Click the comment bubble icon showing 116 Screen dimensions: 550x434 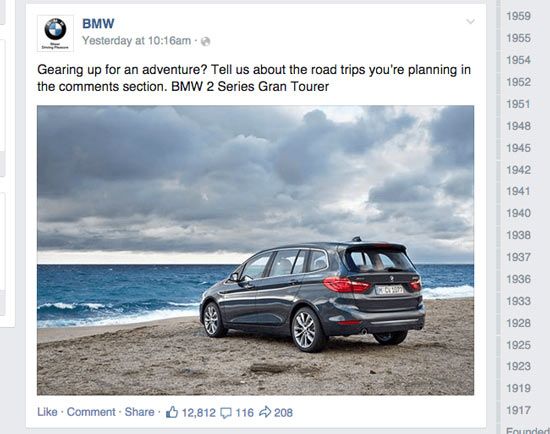(226, 413)
